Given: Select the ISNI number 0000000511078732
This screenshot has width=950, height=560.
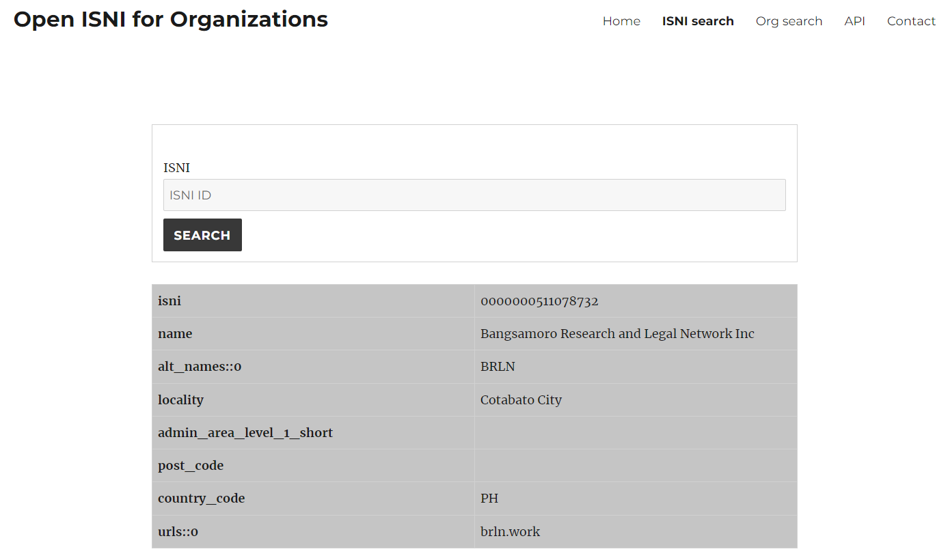Looking at the screenshot, I should [539, 301].
